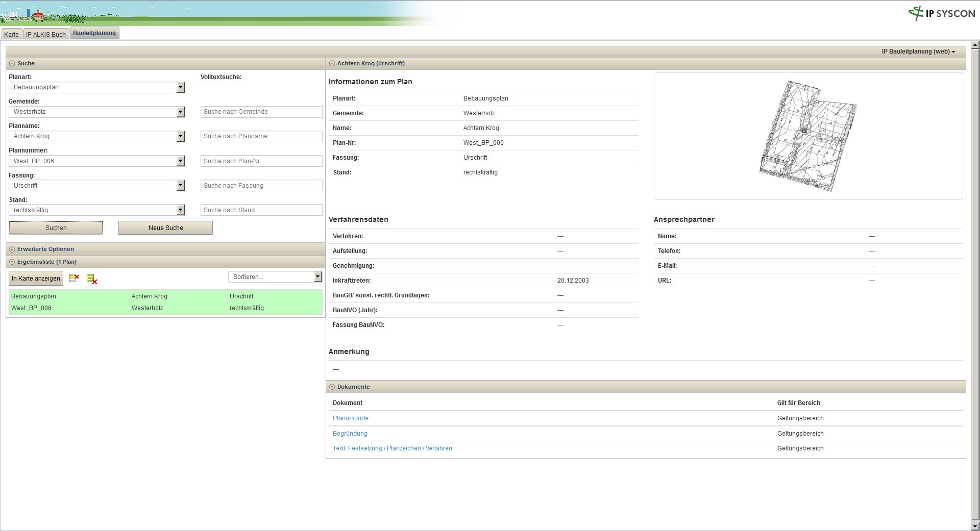Viewport: 980px width, 531px height.
Task: Collapse the Dokumente section
Action: [x=332, y=387]
